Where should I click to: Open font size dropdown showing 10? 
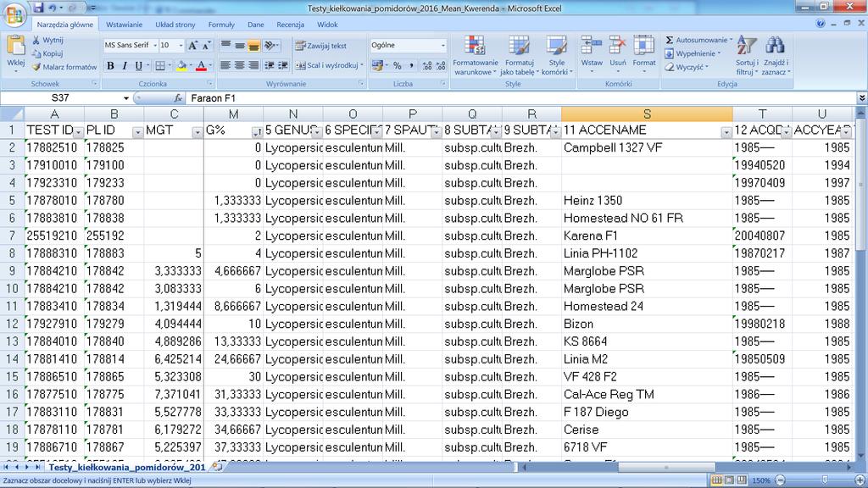coord(181,46)
